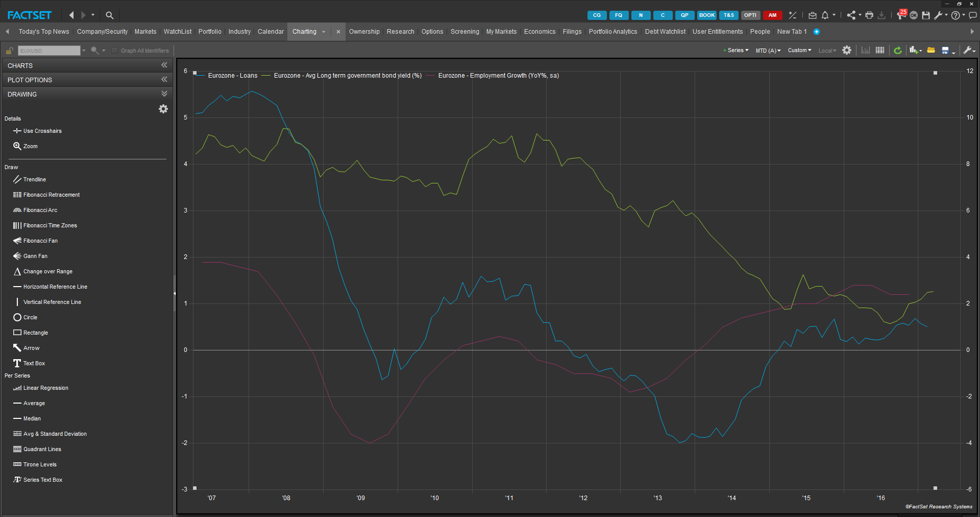980x517 pixels.
Task: Check the Graph All Identifiers box
Action: click(x=115, y=51)
